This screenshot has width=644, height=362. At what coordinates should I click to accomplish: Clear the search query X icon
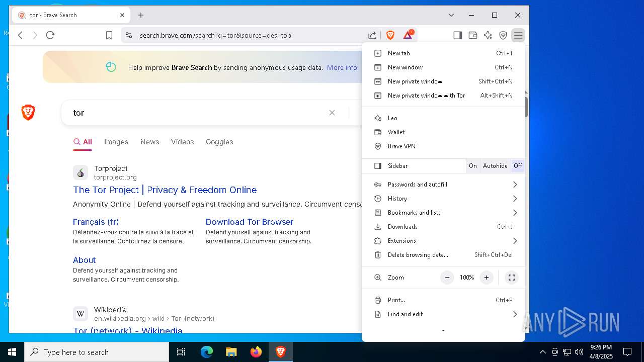tap(332, 113)
